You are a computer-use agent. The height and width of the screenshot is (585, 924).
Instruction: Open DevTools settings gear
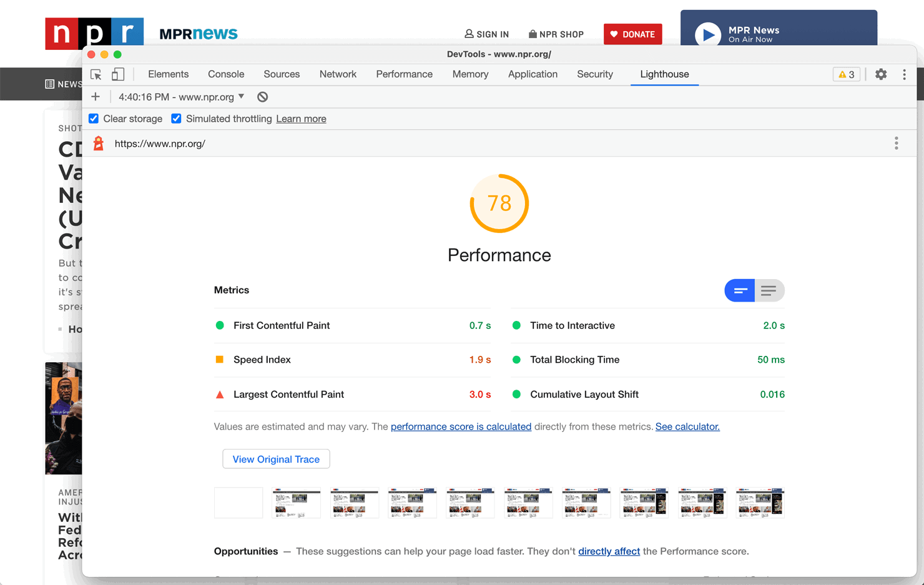point(881,74)
